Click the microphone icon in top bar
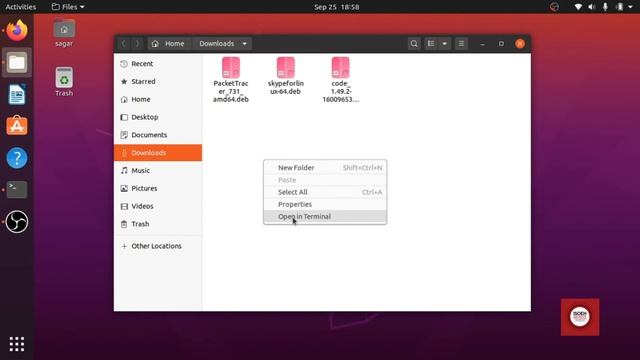 [605, 7]
